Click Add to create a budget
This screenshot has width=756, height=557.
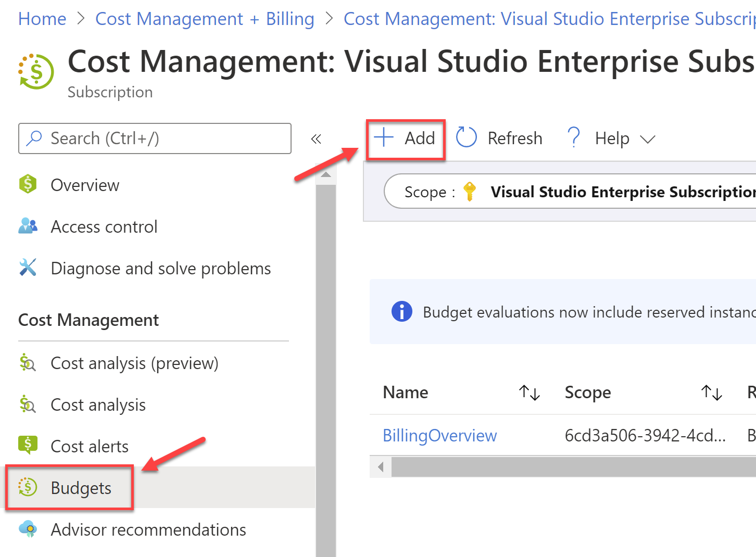(x=406, y=140)
